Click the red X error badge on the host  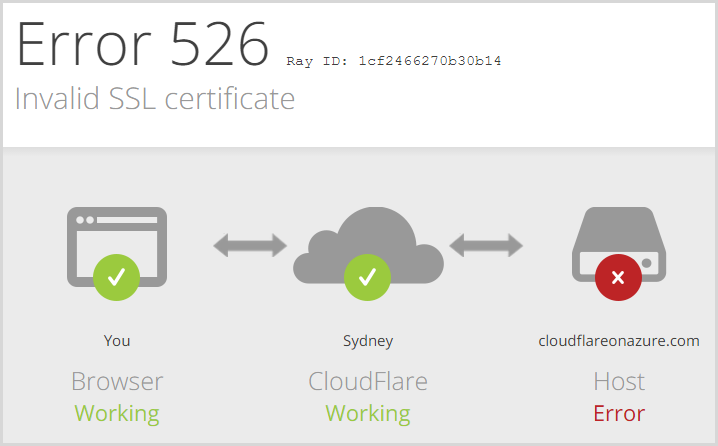(x=618, y=277)
